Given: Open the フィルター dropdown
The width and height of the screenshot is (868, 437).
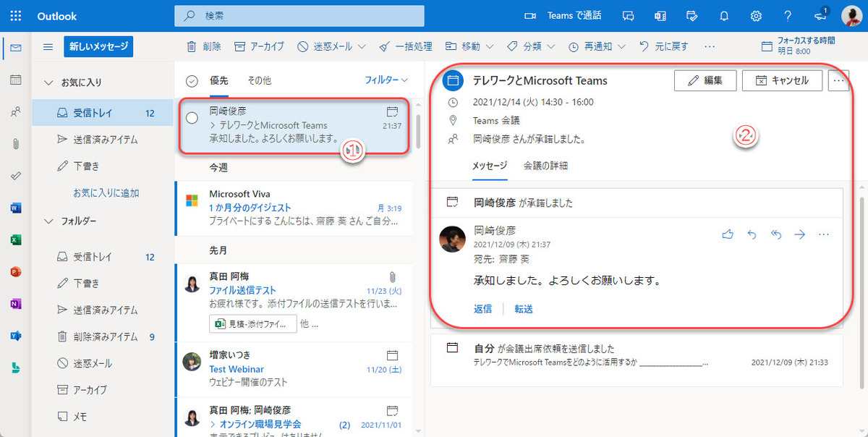Looking at the screenshot, I should pyautogui.click(x=386, y=80).
